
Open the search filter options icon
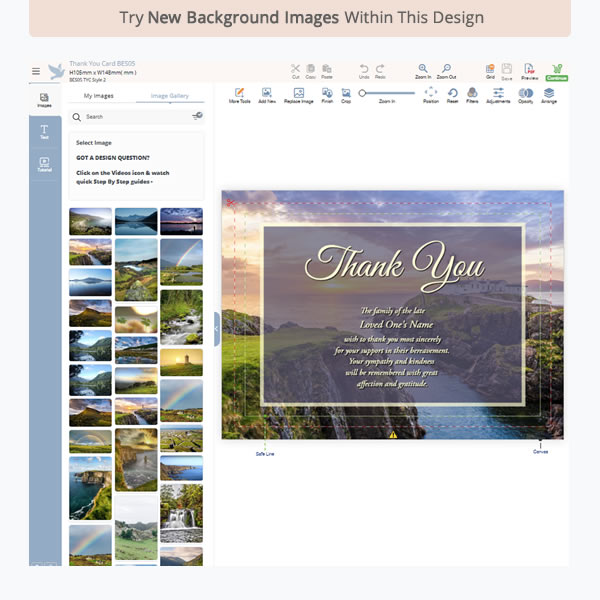coord(197,116)
